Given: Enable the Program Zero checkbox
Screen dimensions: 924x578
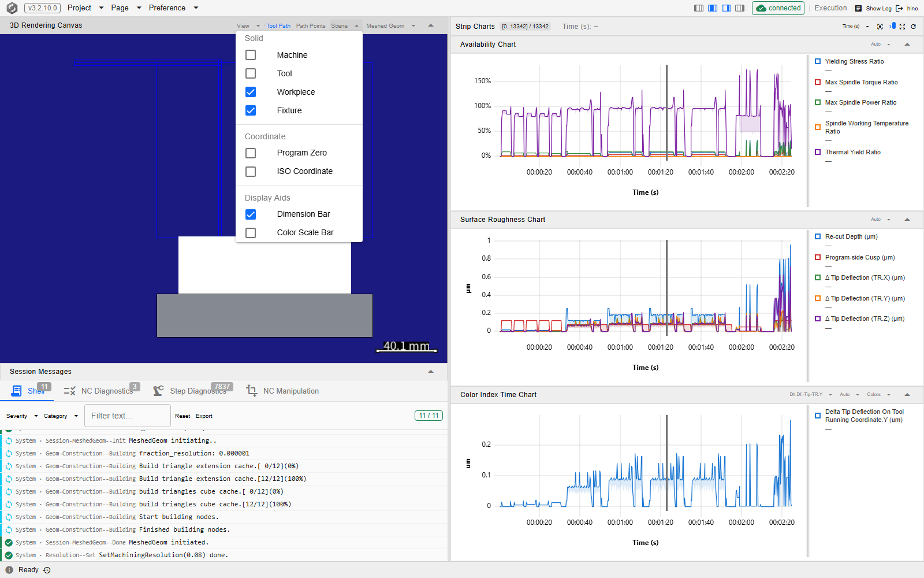Looking at the screenshot, I should tap(251, 153).
